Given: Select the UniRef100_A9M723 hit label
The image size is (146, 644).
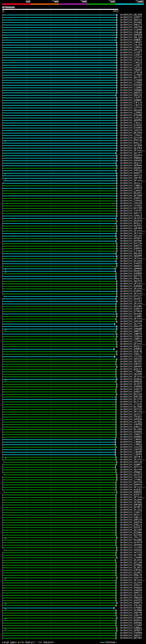Looking at the screenshot, I should [131, 246].
